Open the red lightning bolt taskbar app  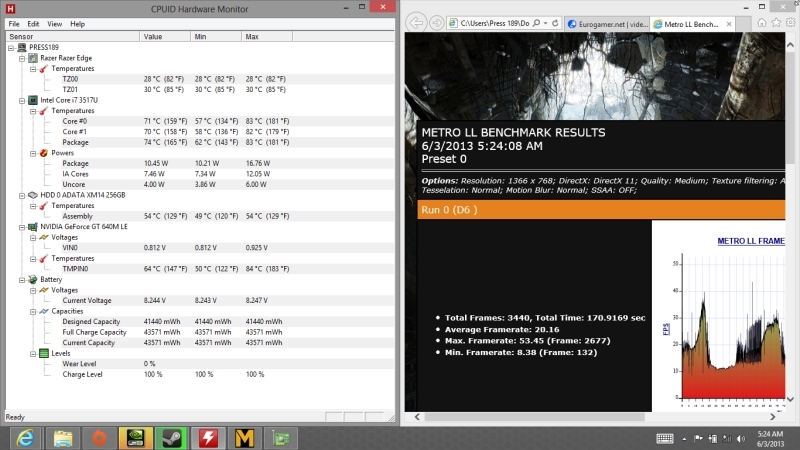click(208, 438)
